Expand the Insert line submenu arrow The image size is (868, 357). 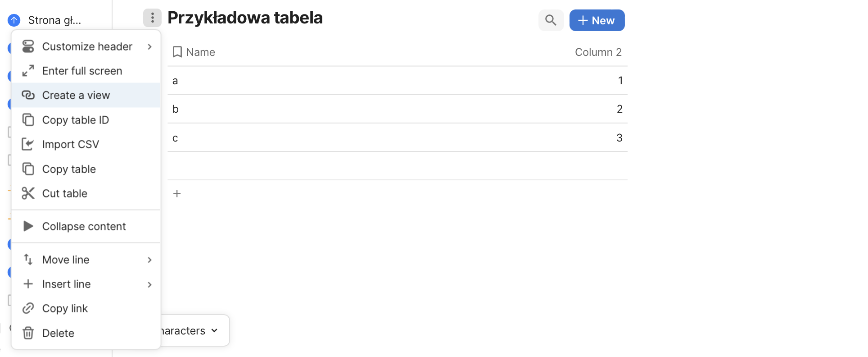(149, 284)
